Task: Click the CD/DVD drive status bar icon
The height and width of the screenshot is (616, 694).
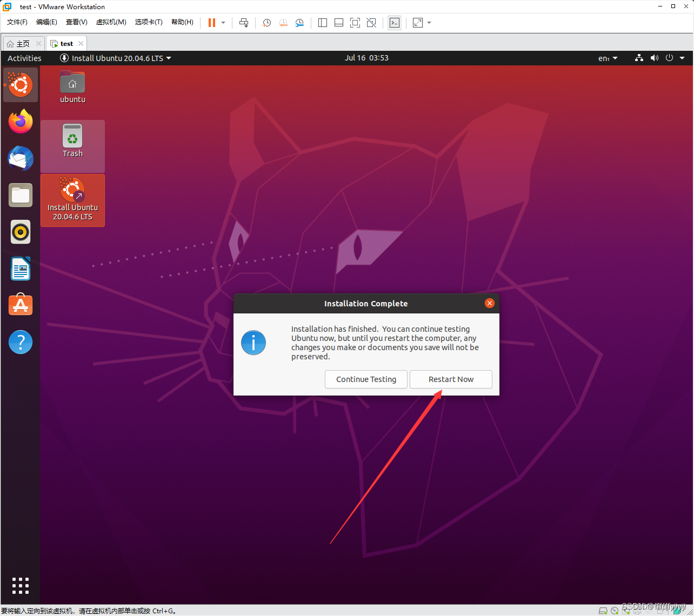Action: click(615, 611)
